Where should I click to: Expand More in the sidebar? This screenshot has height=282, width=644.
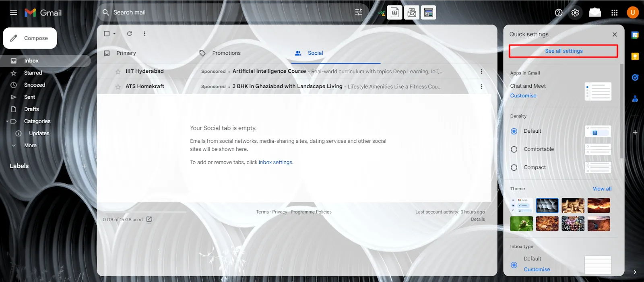click(x=30, y=146)
